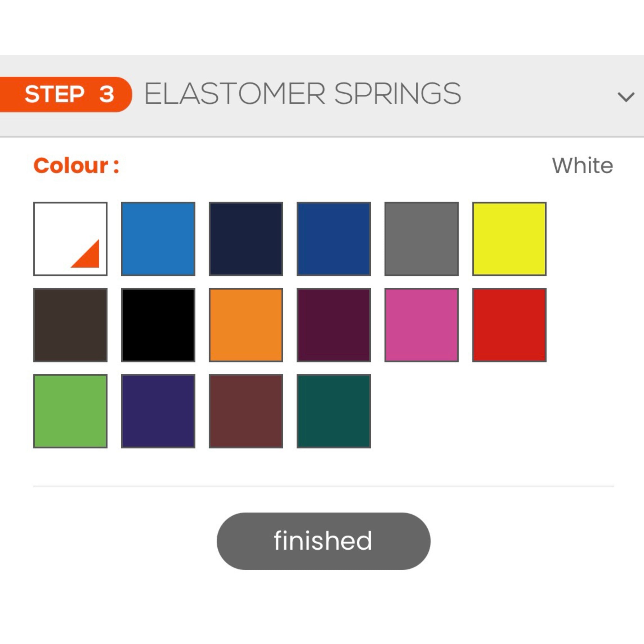This screenshot has width=644, height=644.
Task: Click the Elastomer Springs header title
Action: point(302,94)
